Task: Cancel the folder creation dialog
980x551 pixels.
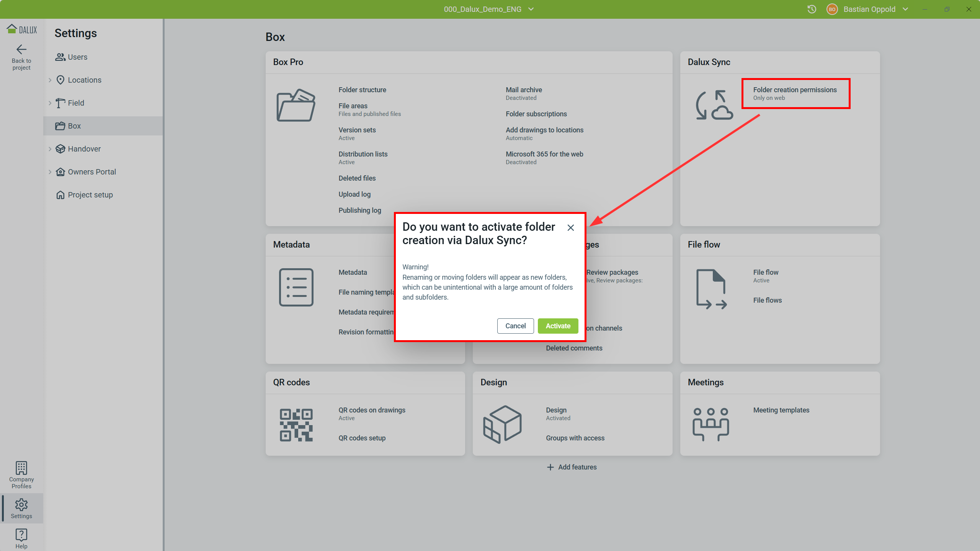Action: pyautogui.click(x=515, y=326)
